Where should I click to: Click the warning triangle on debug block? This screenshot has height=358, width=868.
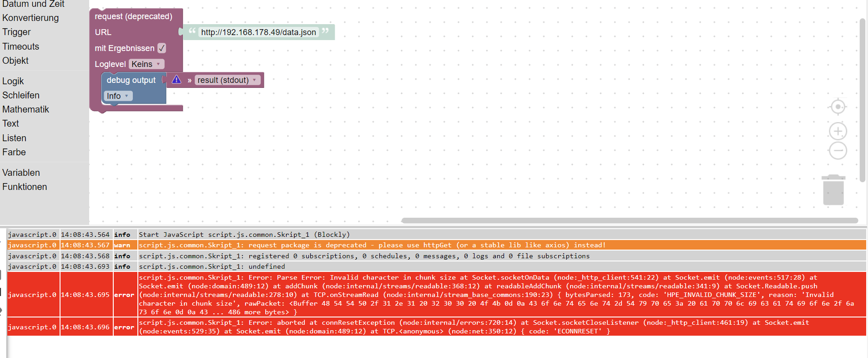pyautogui.click(x=177, y=80)
